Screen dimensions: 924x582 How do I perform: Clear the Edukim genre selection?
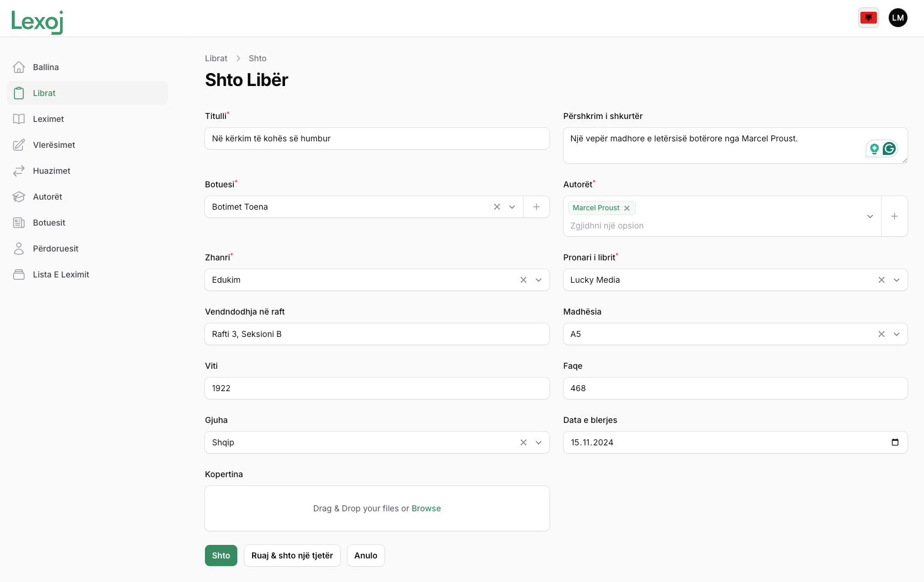[x=524, y=280]
